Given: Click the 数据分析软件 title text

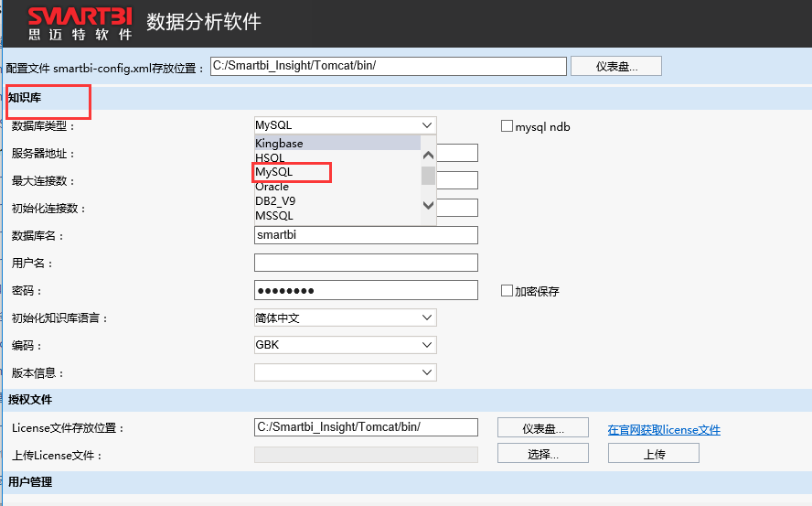Looking at the screenshot, I should [204, 22].
